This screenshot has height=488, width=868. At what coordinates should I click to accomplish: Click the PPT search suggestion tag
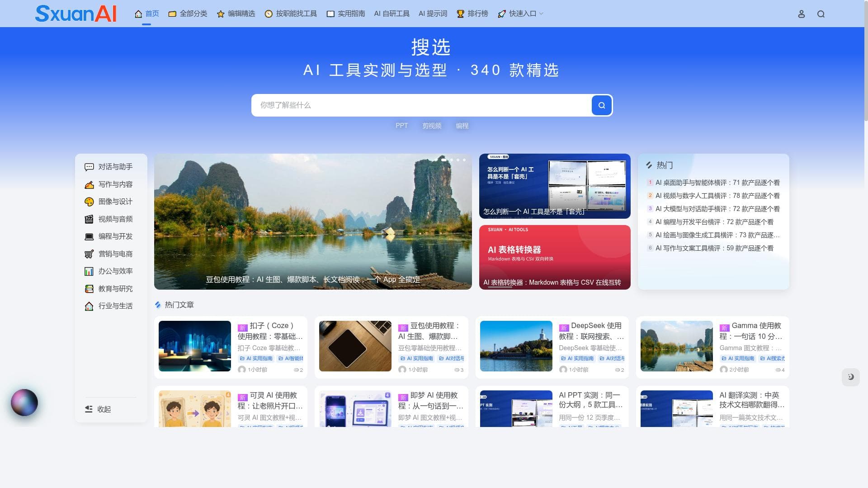[x=401, y=126]
